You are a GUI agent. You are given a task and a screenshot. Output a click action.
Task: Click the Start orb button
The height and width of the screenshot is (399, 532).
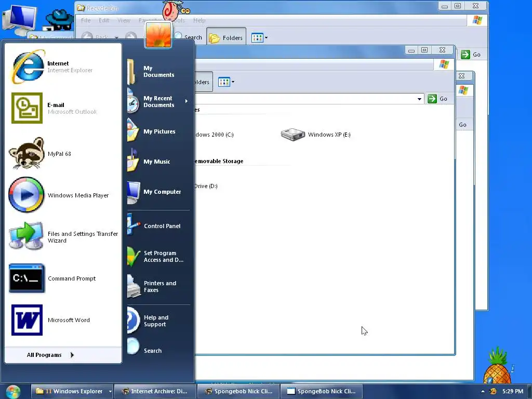(x=13, y=392)
